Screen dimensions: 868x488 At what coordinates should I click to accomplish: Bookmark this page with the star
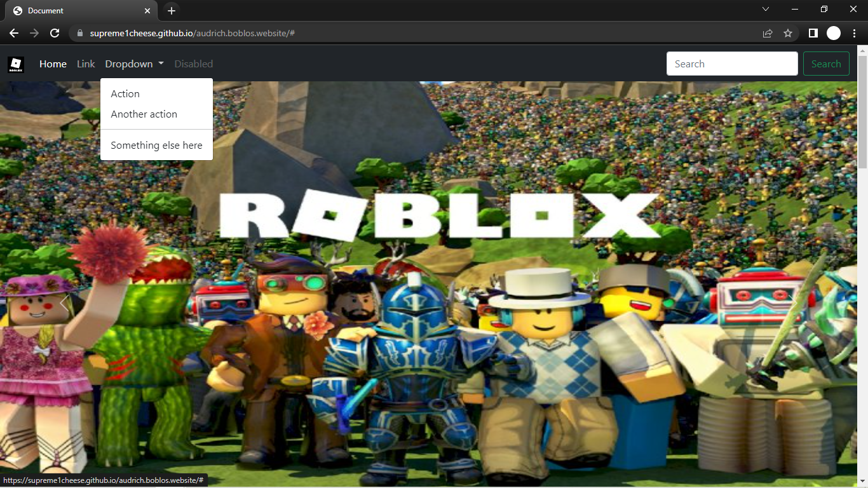(x=788, y=33)
